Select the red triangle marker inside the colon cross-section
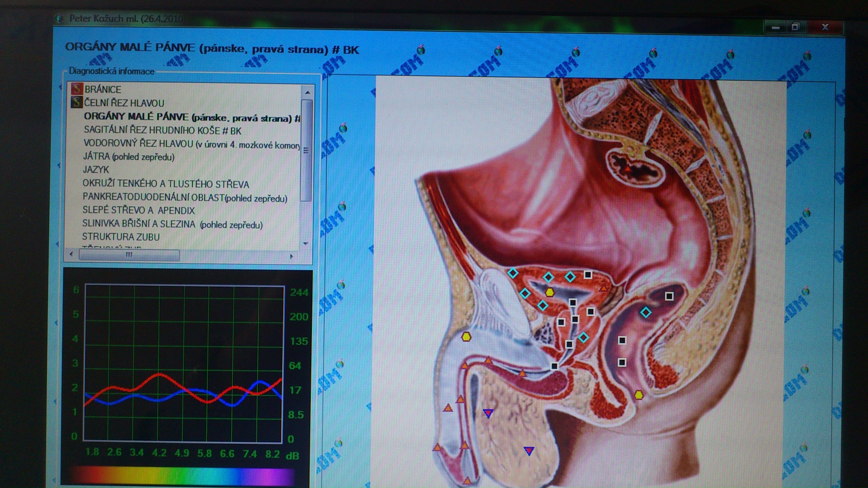Image resolution: width=868 pixels, height=488 pixels. point(627,169)
